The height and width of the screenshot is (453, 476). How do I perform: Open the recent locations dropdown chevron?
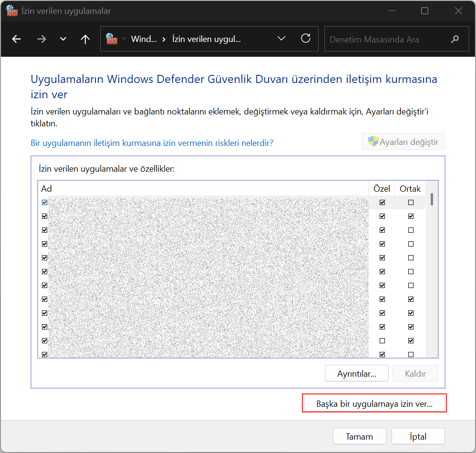63,39
